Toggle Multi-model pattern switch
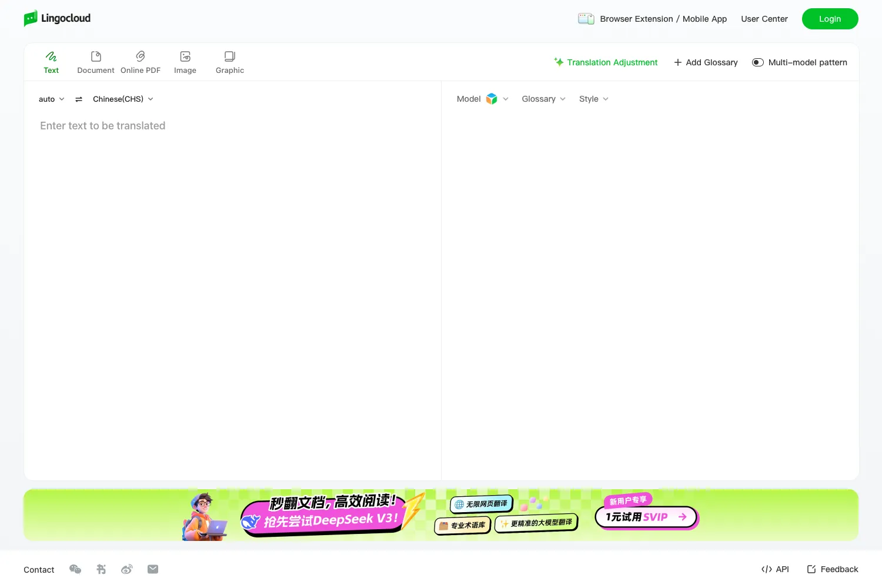This screenshot has width=882, height=588. [758, 62]
